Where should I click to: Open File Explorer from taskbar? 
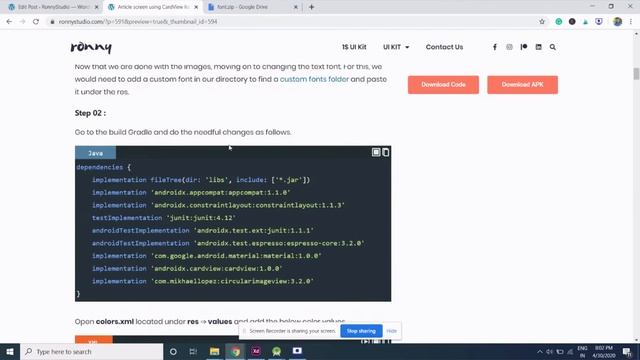pos(214,351)
